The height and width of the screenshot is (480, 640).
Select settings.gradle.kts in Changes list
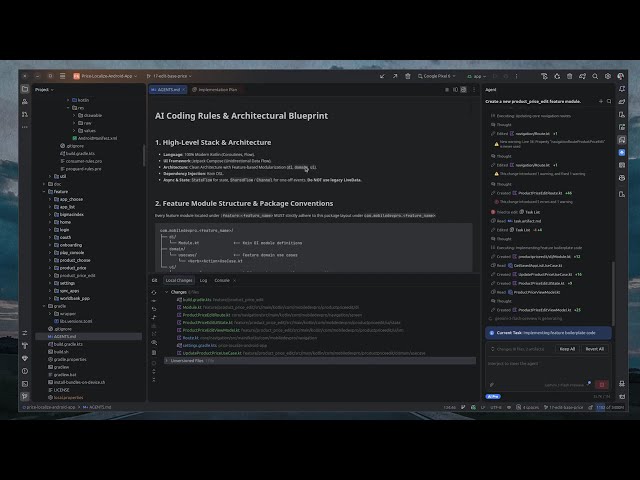(200, 345)
